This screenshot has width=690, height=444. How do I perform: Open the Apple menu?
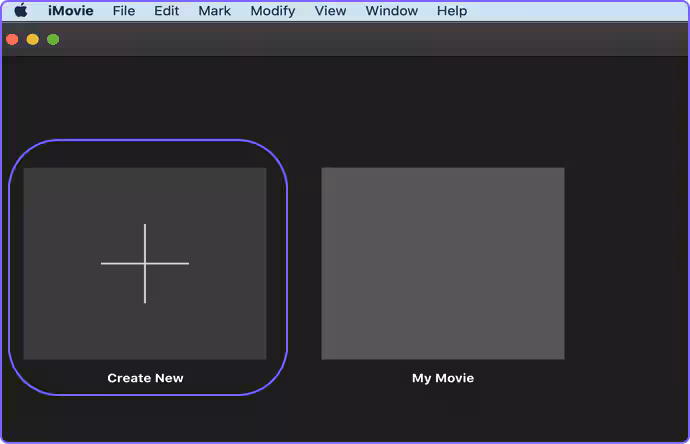[x=21, y=10]
